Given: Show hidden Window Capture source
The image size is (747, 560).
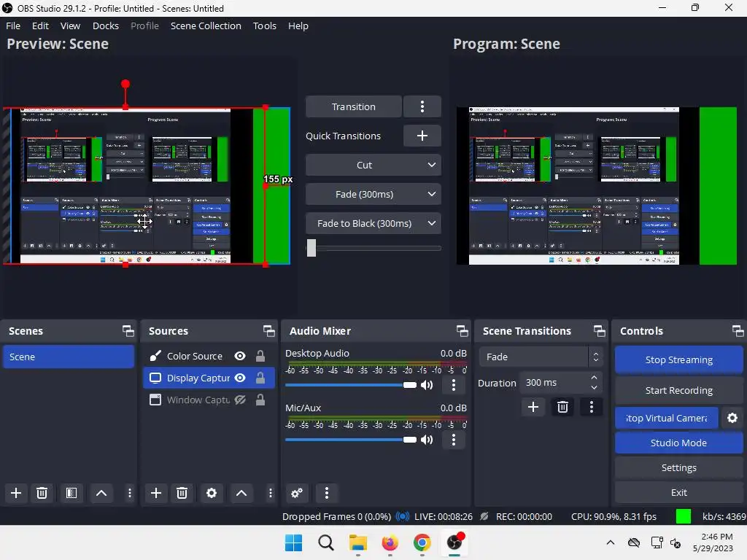Looking at the screenshot, I should coord(240,400).
